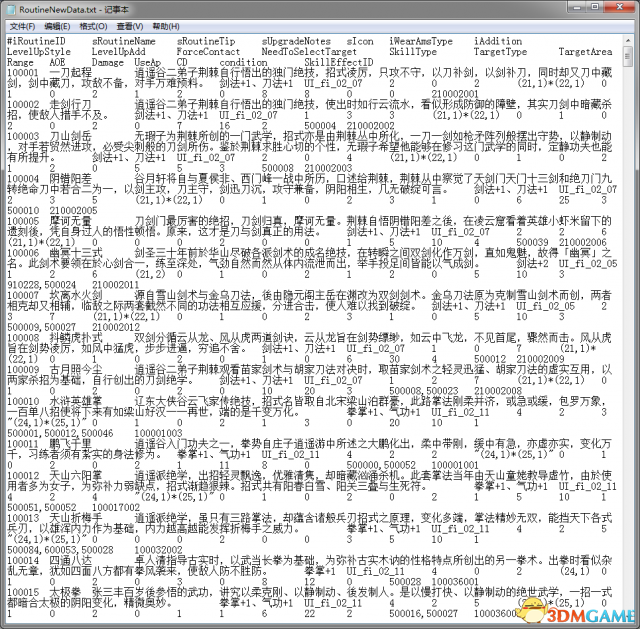The height and width of the screenshot is (629, 640).
Task: Click the effect ID 210002003
Action: pos(328,169)
